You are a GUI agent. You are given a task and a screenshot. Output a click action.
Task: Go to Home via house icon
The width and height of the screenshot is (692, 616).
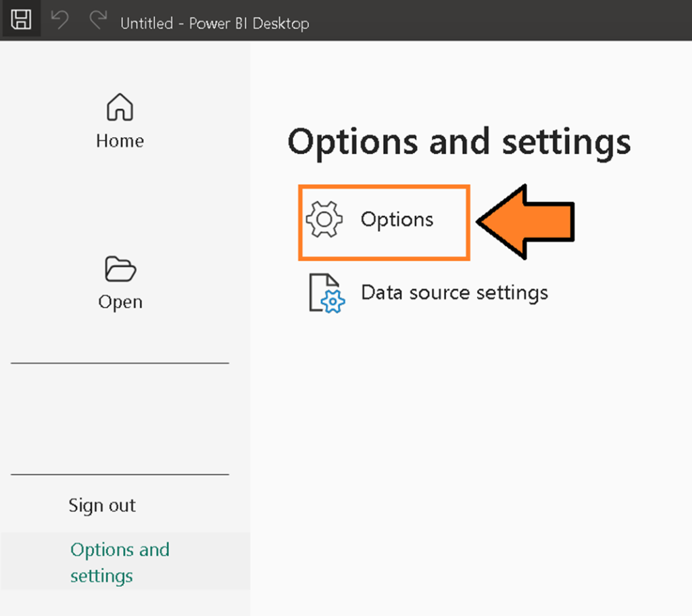[120, 107]
